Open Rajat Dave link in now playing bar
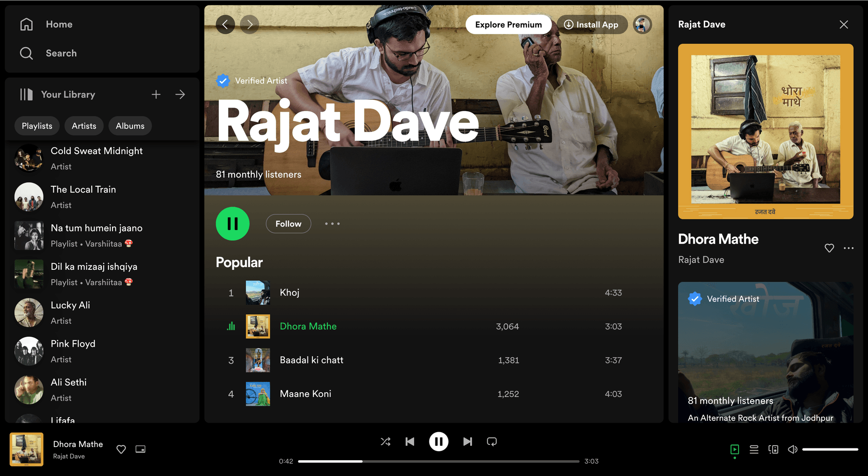This screenshot has height=476, width=868. pos(69,457)
